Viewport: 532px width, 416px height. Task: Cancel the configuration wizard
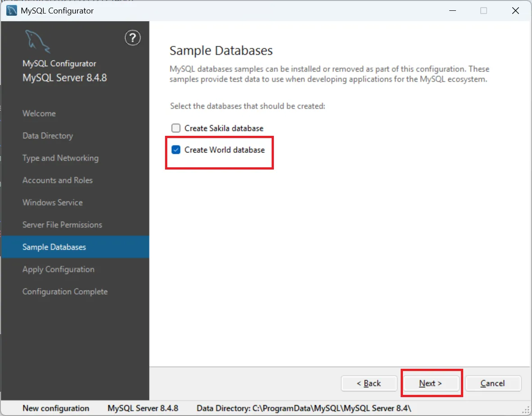[492, 384]
